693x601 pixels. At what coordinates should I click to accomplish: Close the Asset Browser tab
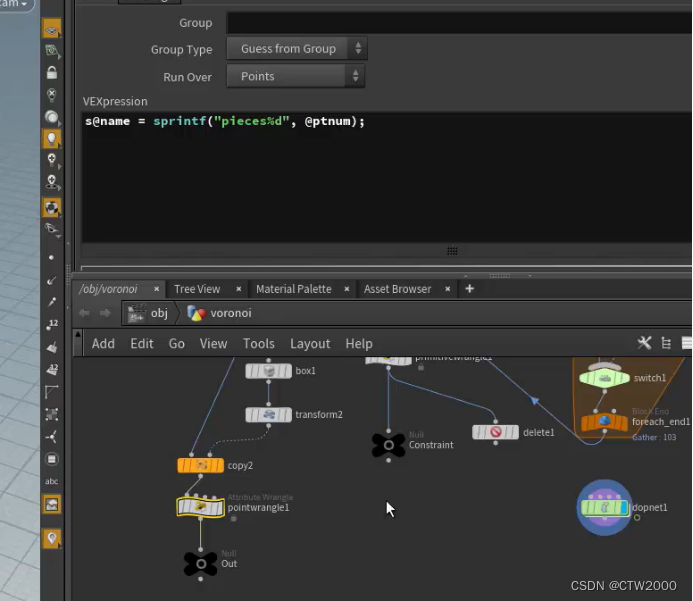pos(448,289)
